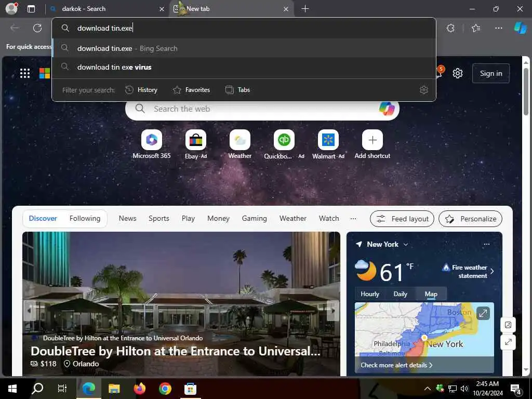The width and height of the screenshot is (532, 399).
Task: Click the Personalize button
Action: [470, 219]
